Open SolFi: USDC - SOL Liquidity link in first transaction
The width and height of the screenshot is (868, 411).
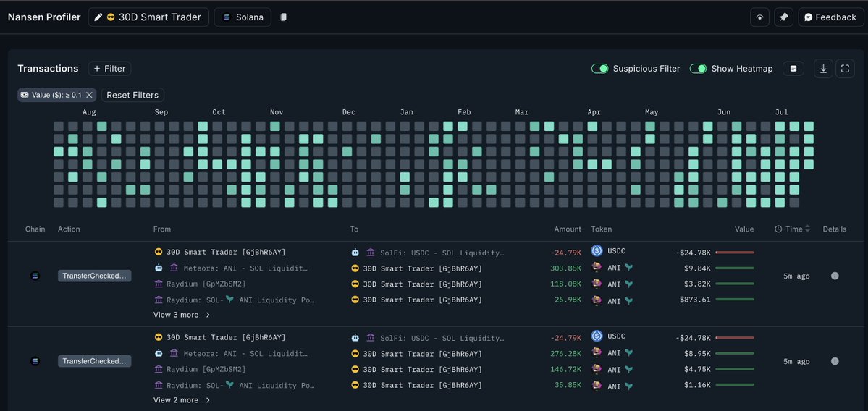442,253
